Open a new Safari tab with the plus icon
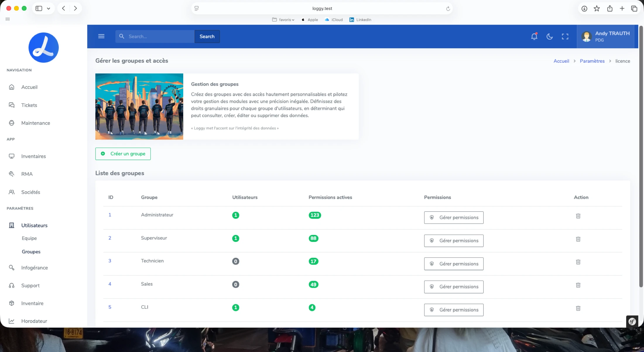Image resolution: width=644 pixels, height=352 pixels. [x=622, y=8]
